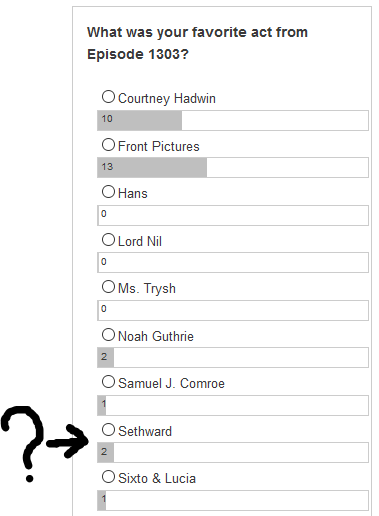Vote for Ms. Trysh radio option
Image resolution: width=379 pixels, height=516 pixels.
(108, 287)
